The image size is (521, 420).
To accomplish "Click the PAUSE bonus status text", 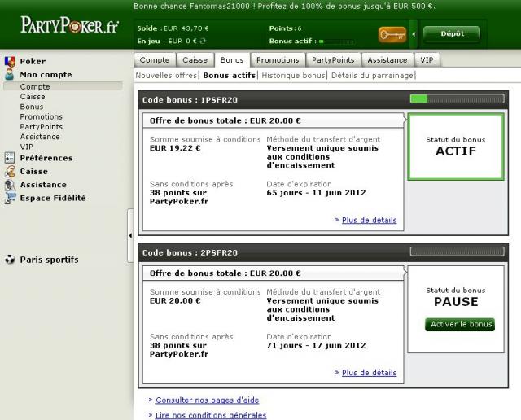I will (x=456, y=302).
